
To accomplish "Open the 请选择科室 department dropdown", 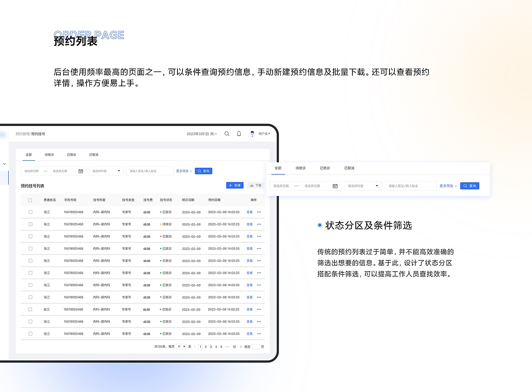I will click(x=106, y=171).
